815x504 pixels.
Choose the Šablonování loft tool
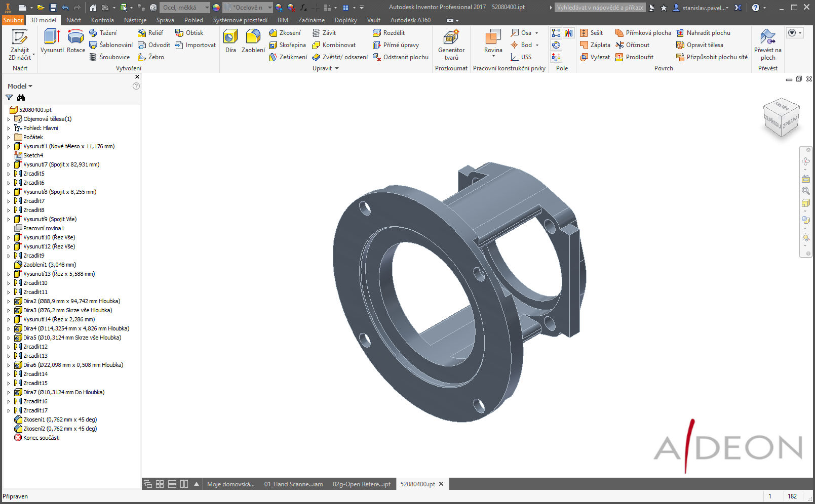(x=111, y=45)
